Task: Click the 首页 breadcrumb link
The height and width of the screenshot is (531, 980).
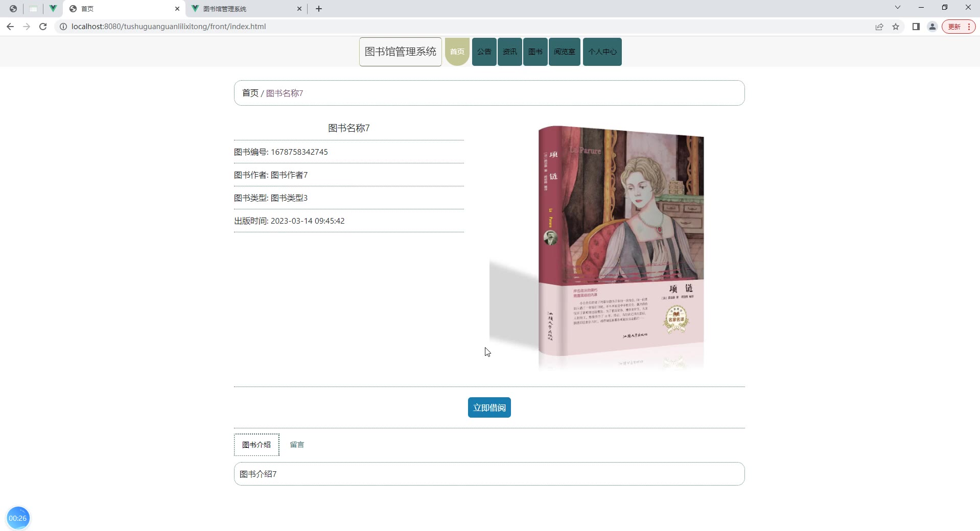Action: [250, 93]
